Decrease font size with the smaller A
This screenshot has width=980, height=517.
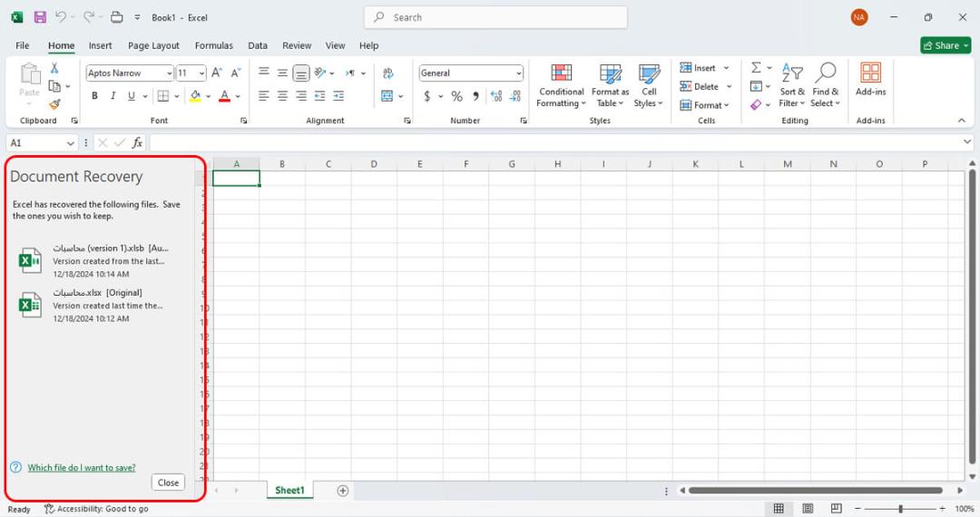pyautogui.click(x=236, y=73)
